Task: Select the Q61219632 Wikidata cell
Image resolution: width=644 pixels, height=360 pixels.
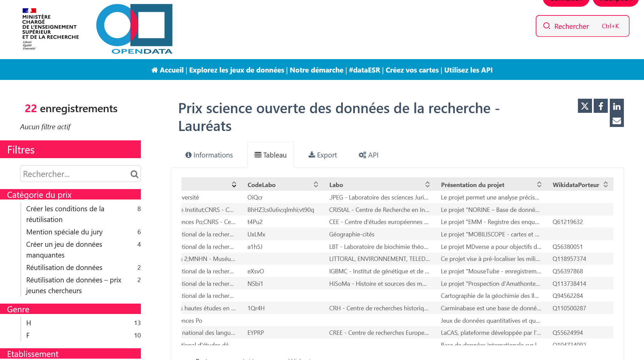Action: [x=568, y=222]
